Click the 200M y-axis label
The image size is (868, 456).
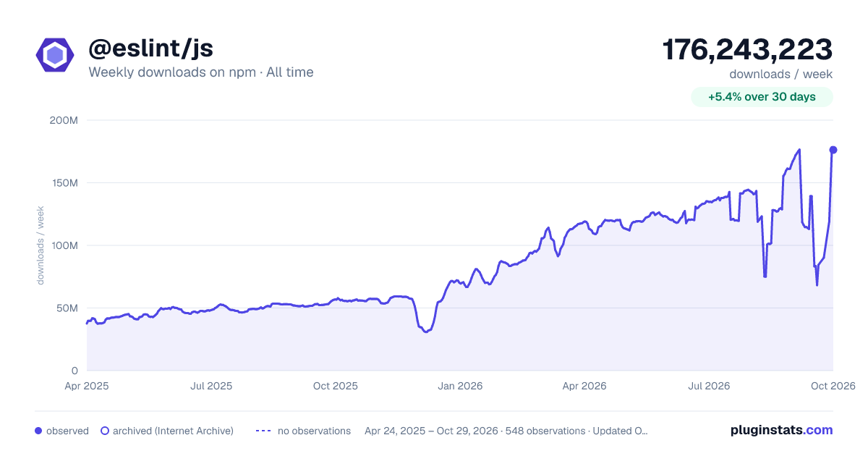pos(64,120)
